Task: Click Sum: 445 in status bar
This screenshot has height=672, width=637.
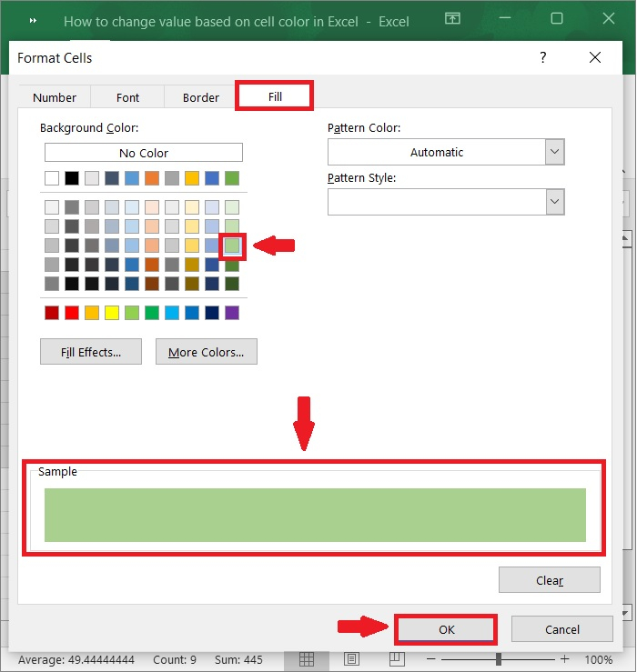Action: 238,659
